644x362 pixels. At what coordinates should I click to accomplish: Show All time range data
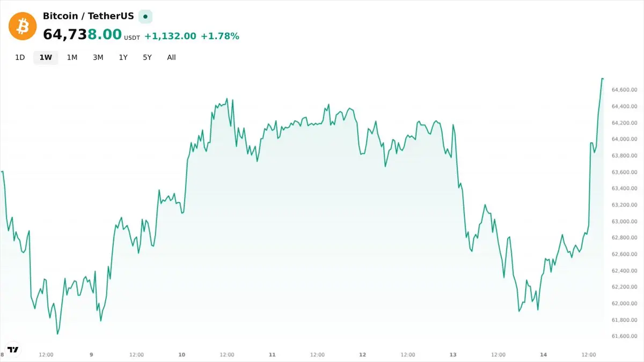click(x=171, y=57)
